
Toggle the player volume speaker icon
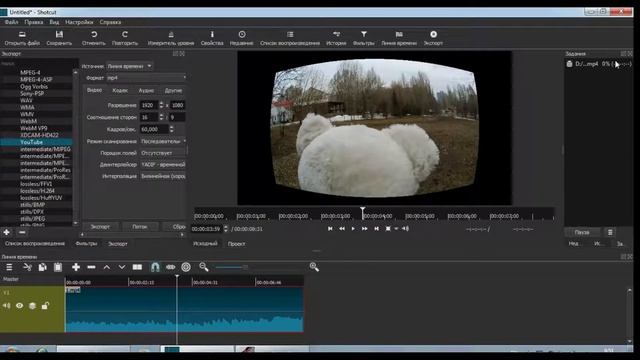point(405,229)
